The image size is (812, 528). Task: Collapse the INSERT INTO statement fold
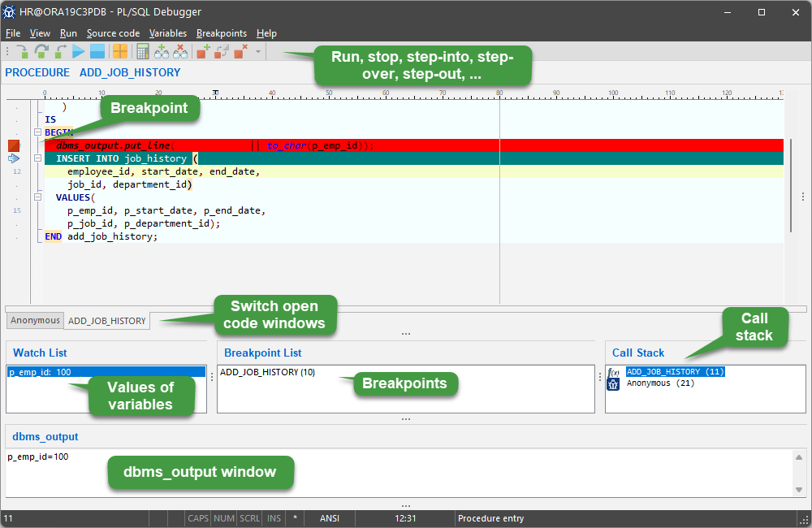click(x=37, y=158)
